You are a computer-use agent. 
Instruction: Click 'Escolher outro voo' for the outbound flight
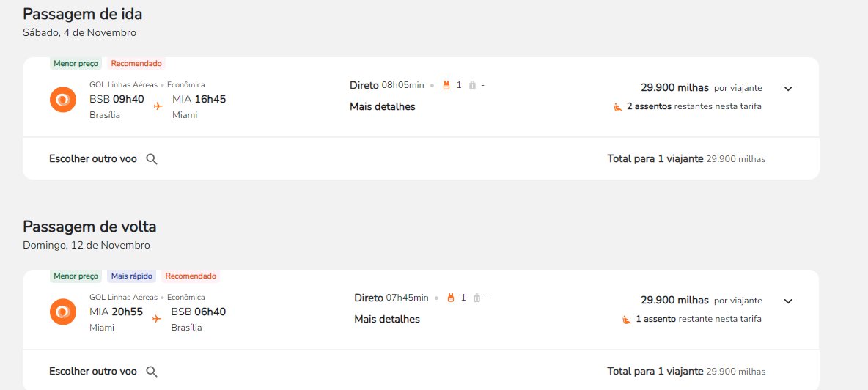pyautogui.click(x=93, y=159)
